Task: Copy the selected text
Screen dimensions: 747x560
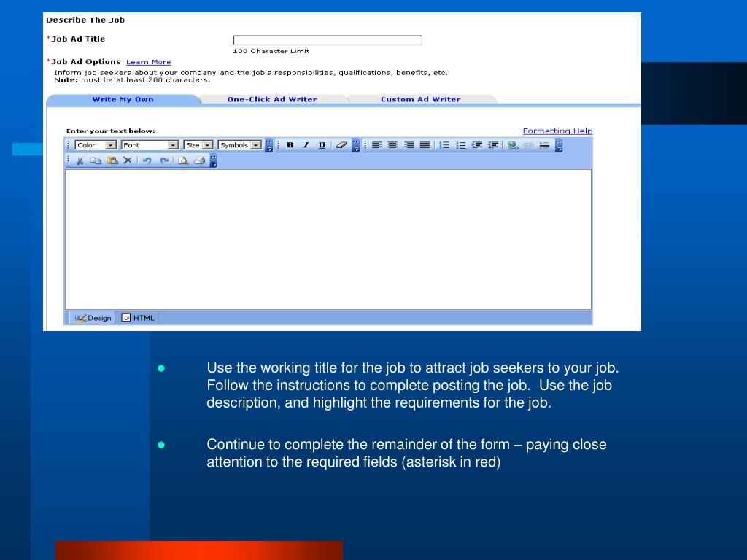Action: 96,161
